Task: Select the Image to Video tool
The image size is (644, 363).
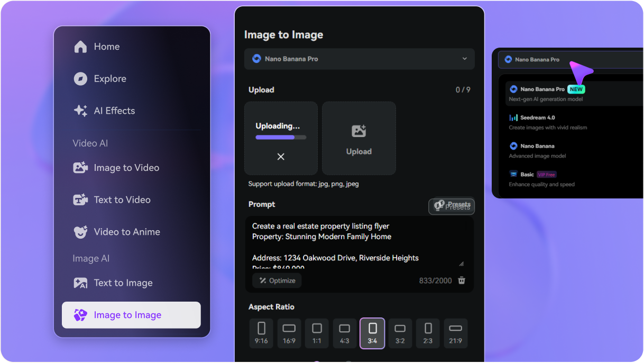Action: coord(125,168)
